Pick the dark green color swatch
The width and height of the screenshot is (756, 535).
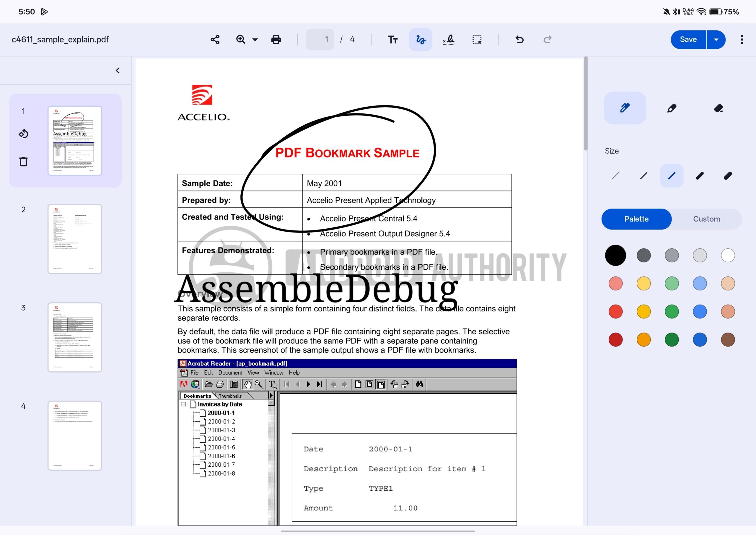[672, 340]
